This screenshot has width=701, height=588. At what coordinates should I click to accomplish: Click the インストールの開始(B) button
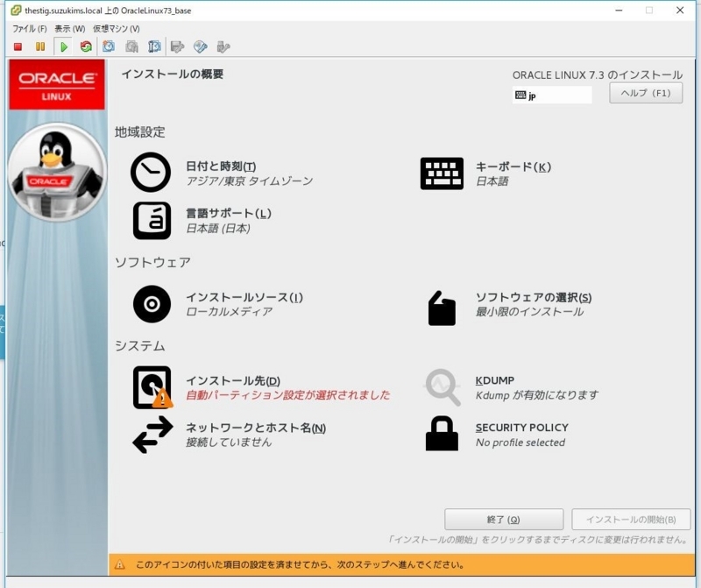tap(631, 520)
